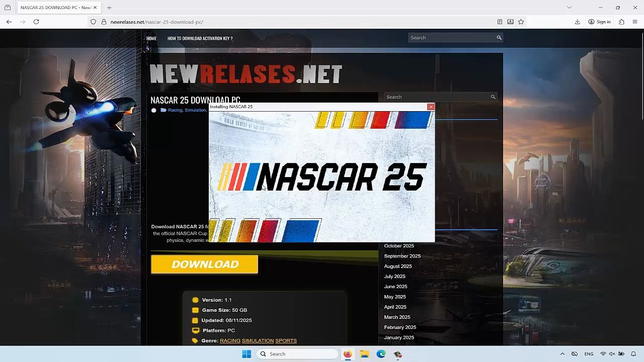
Task: Click magnifier icon in top site search
Action: coord(499,38)
